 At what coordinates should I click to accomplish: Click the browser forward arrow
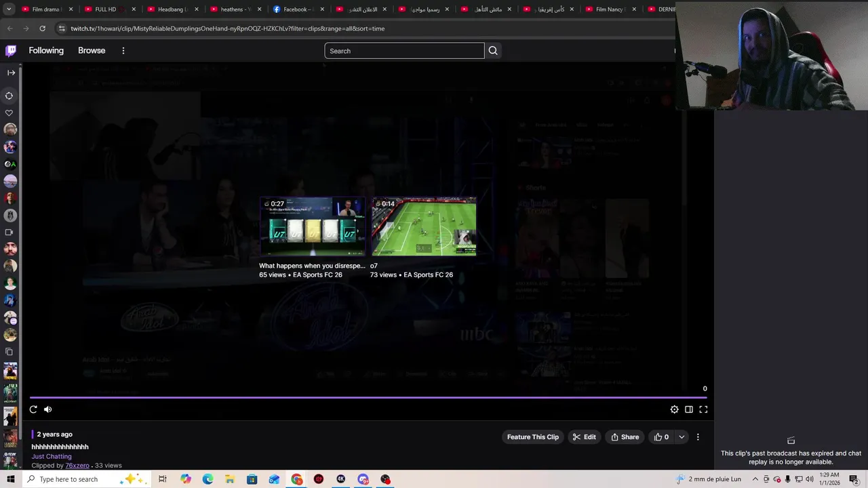coord(26,28)
